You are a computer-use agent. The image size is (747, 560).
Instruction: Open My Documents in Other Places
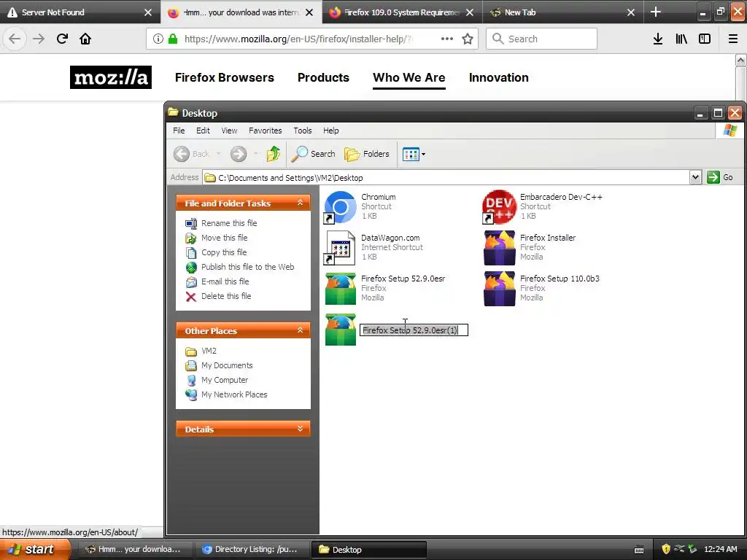click(227, 366)
